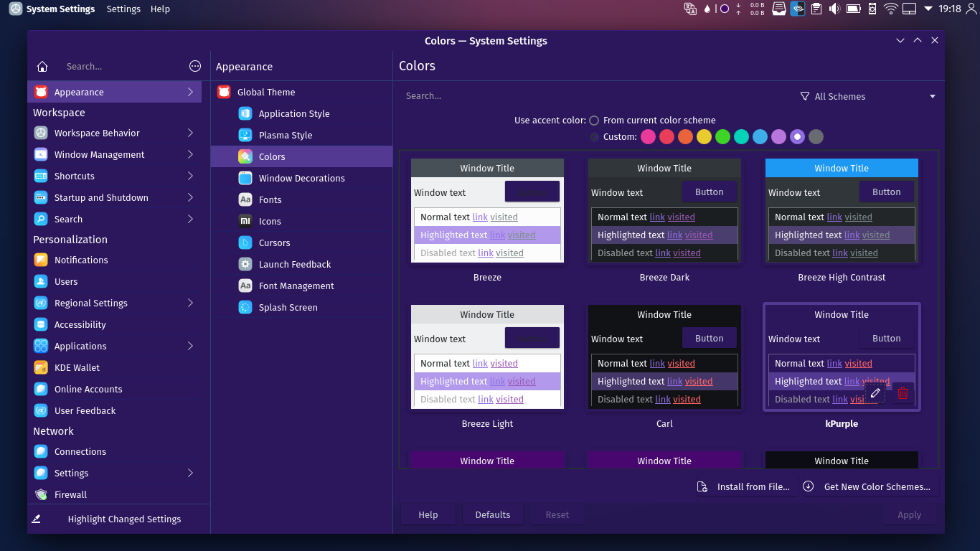Screen dimensions: 980x551
Task: Click the Notifications icon
Action: (x=41, y=260)
